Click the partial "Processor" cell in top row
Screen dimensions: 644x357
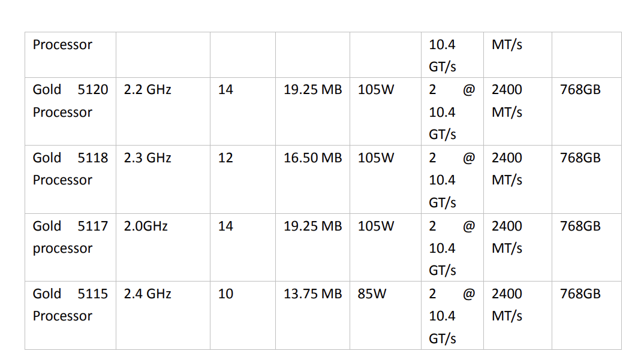click(62, 45)
